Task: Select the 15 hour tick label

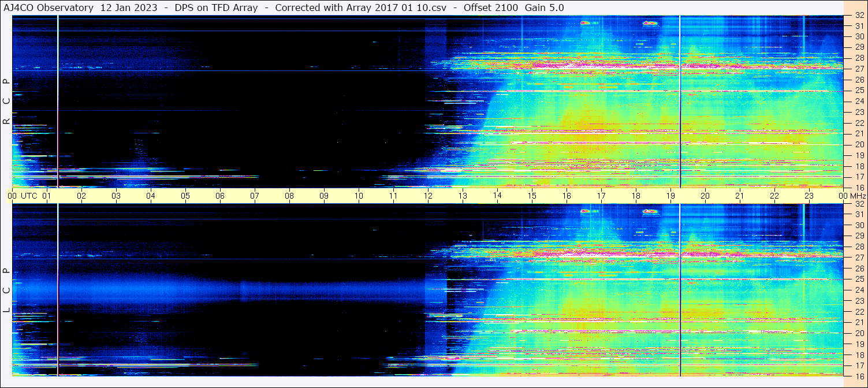Action: (x=532, y=196)
